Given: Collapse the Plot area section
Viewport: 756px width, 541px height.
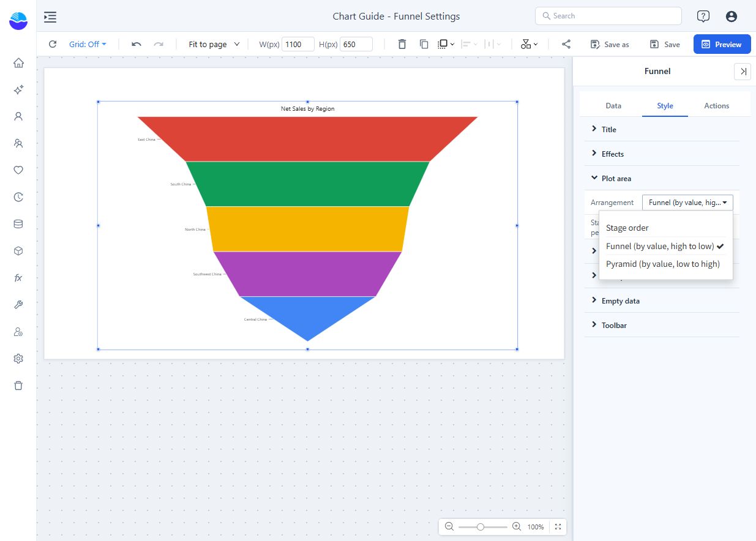Looking at the screenshot, I should [662, 178].
